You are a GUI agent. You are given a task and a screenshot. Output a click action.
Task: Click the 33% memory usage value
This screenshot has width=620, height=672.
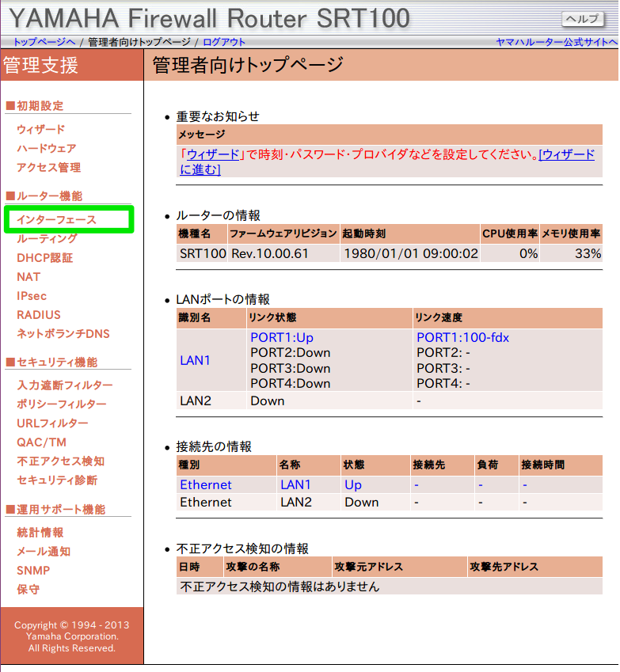pos(588,253)
